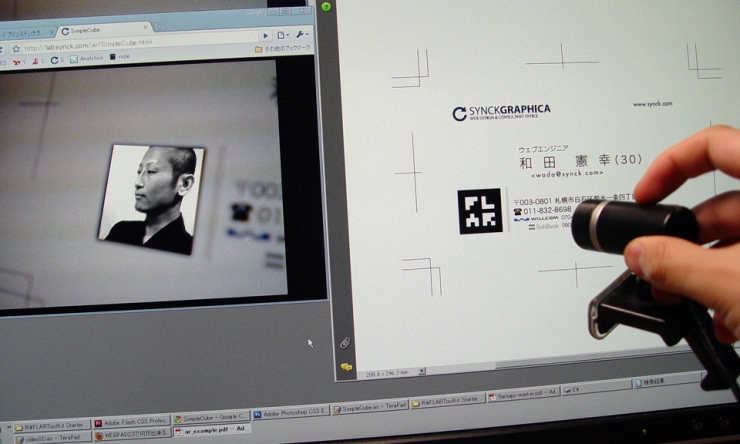Open the comments panel icon in PDF viewer
Viewport: 740px width, 444px height.
pos(346,367)
